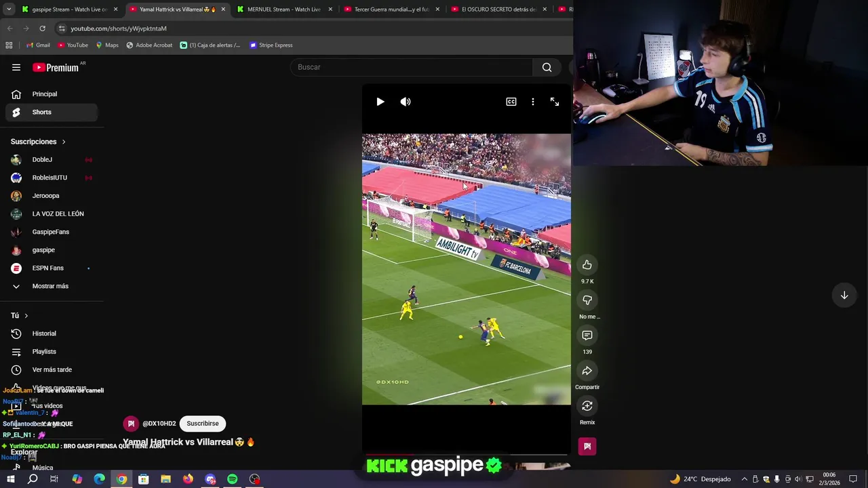This screenshot has width=868, height=488.
Task: Expand the Tú section arrow
Action: pyautogui.click(x=26, y=316)
